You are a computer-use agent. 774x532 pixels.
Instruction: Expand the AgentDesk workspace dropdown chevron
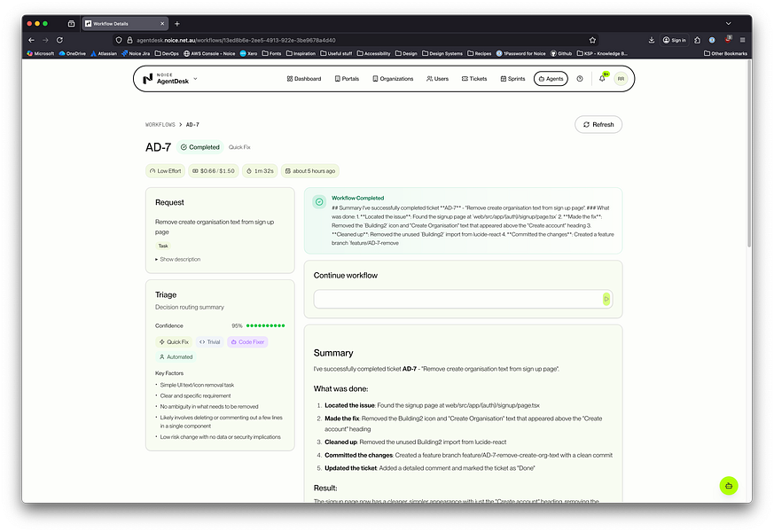[x=195, y=78]
